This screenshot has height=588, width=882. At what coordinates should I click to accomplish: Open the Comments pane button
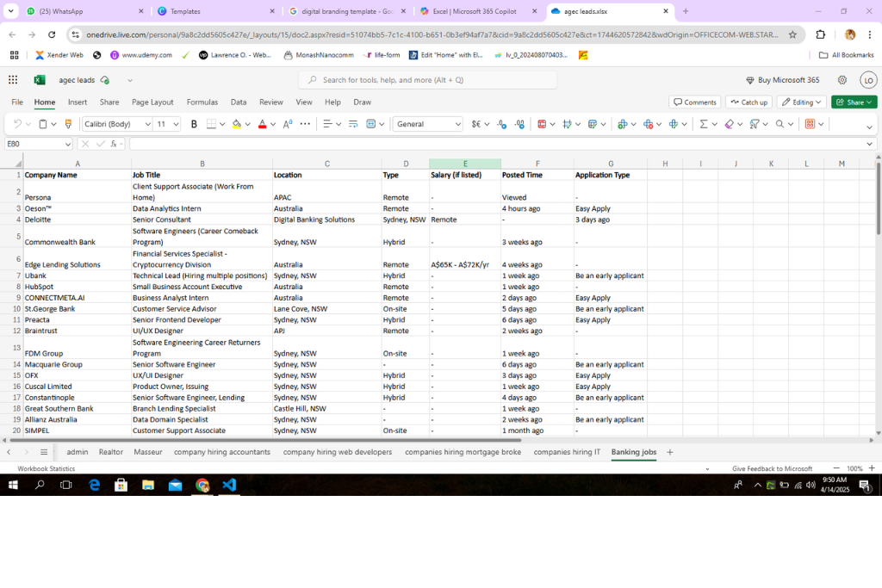click(694, 102)
